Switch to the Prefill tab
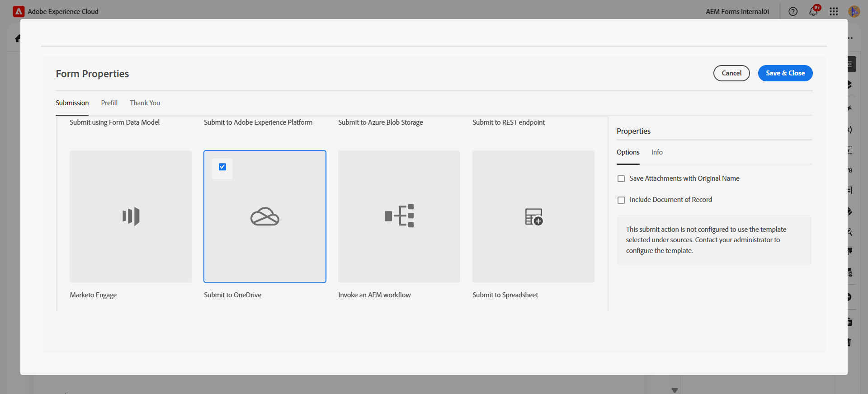868x394 pixels. 109,103
